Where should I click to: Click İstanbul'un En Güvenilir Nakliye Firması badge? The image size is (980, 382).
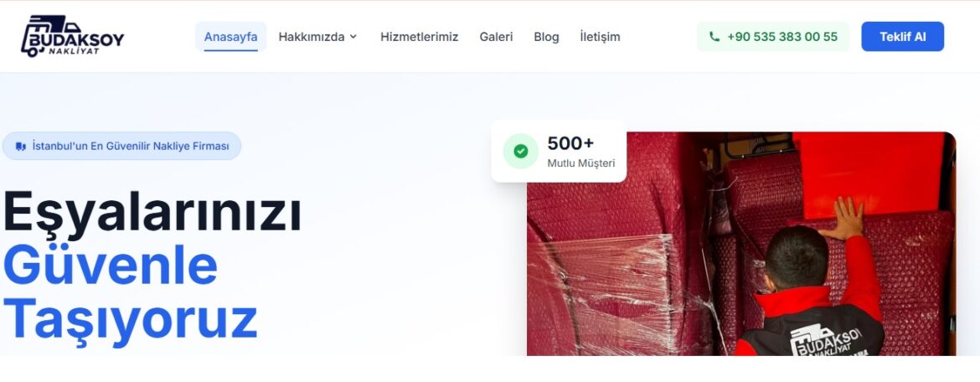click(122, 147)
